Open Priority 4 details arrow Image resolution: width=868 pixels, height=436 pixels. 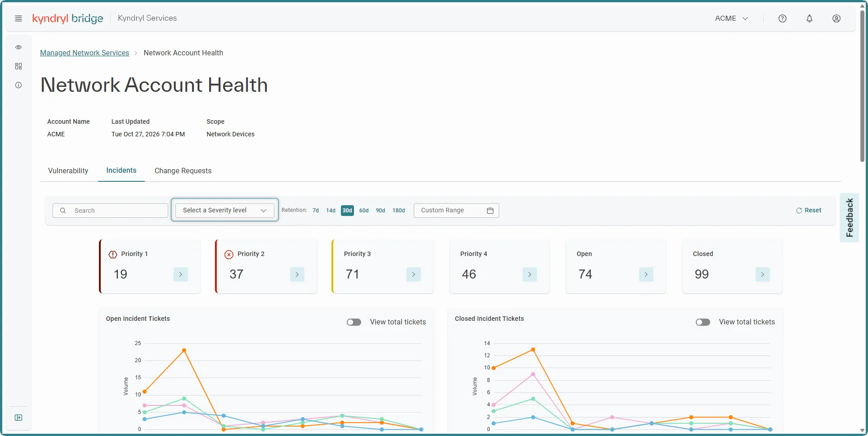530,274
